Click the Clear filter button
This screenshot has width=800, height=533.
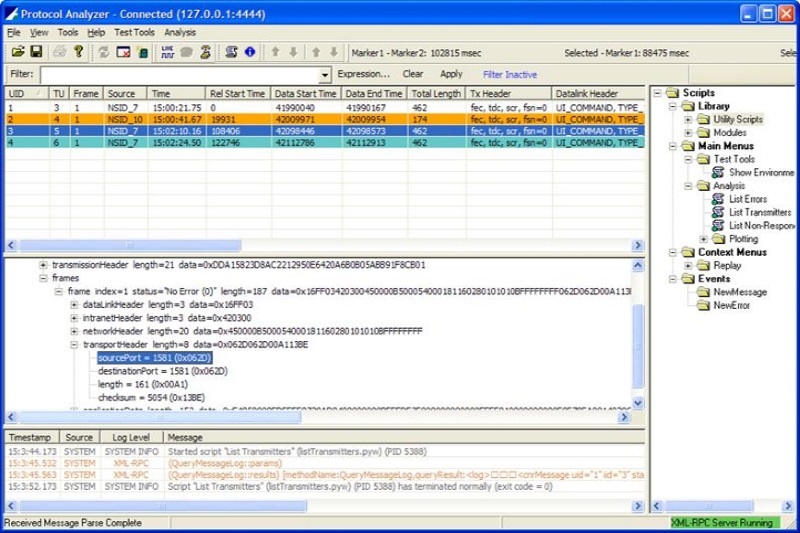pyautogui.click(x=413, y=74)
